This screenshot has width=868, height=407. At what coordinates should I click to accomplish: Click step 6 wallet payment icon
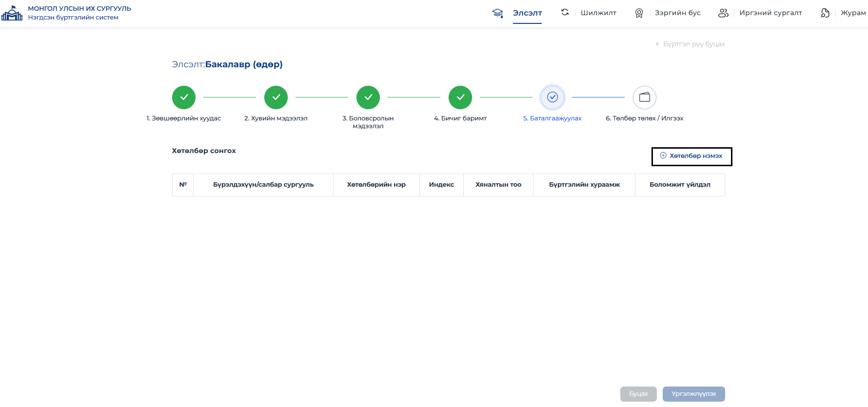(645, 97)
